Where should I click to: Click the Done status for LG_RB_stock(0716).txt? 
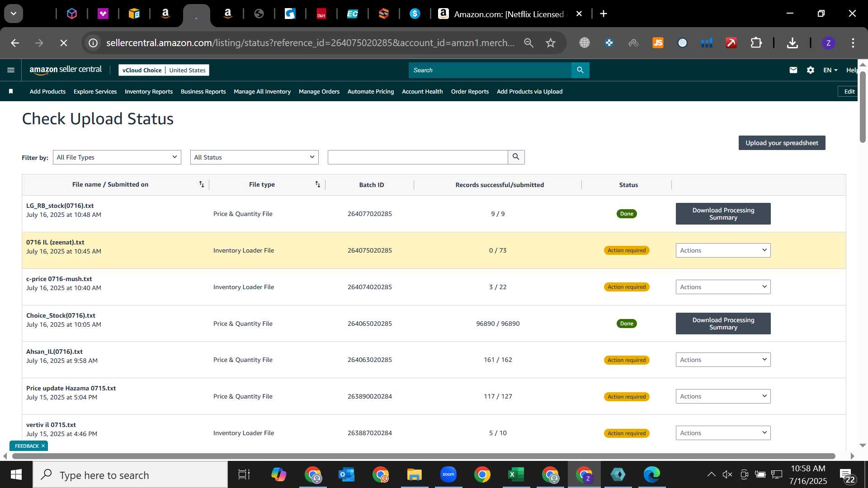point(627,214)
